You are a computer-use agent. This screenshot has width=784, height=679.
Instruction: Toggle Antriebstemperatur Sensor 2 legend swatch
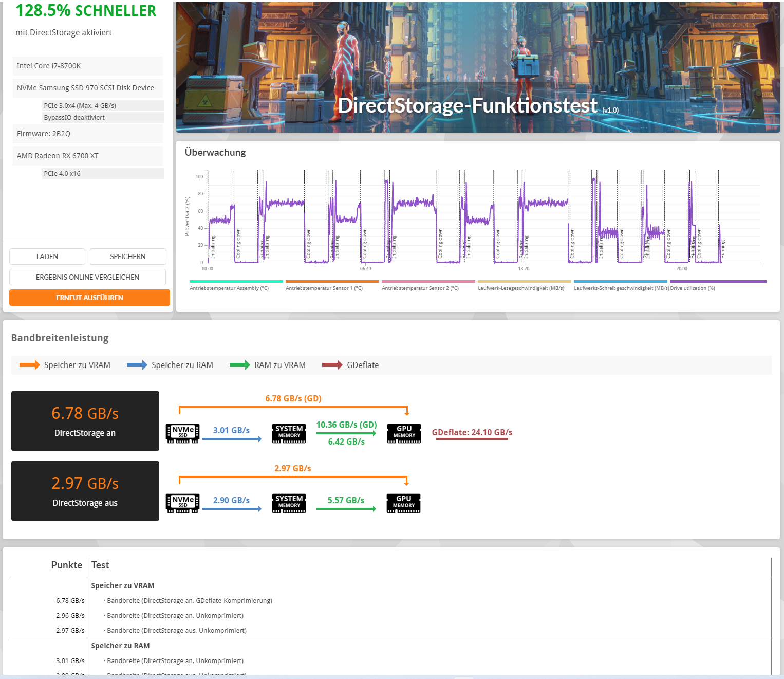(428, 282)
